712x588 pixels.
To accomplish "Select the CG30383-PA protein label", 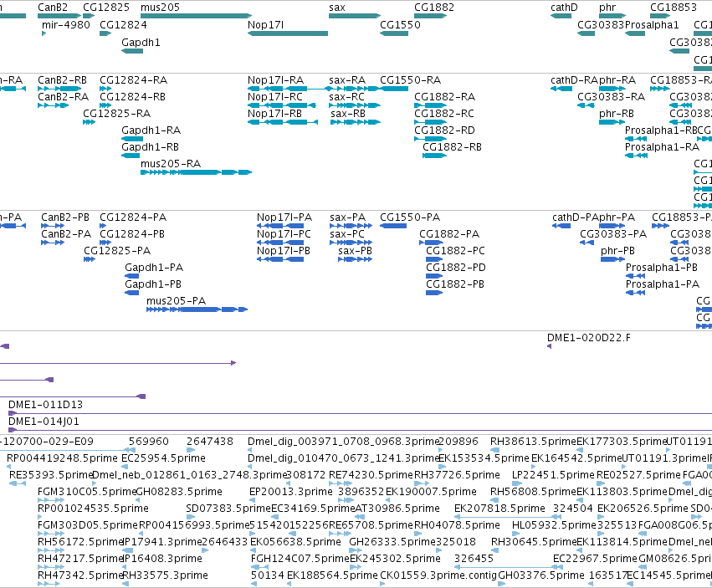I will (x=613, y=234).
